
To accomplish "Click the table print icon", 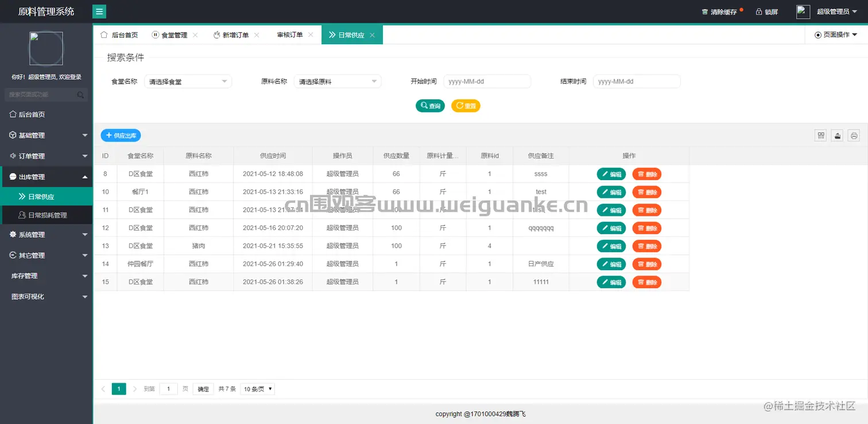I will coord(854,135).
